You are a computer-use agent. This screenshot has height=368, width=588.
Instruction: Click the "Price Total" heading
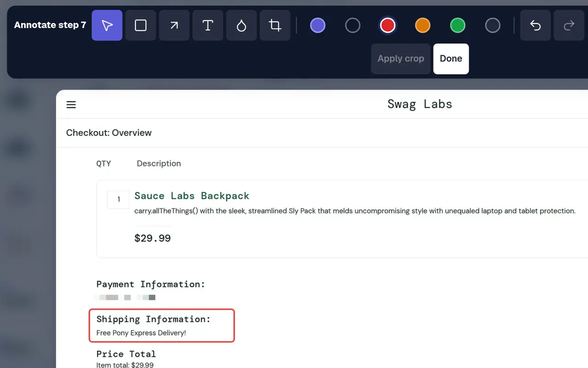point(126,354)
